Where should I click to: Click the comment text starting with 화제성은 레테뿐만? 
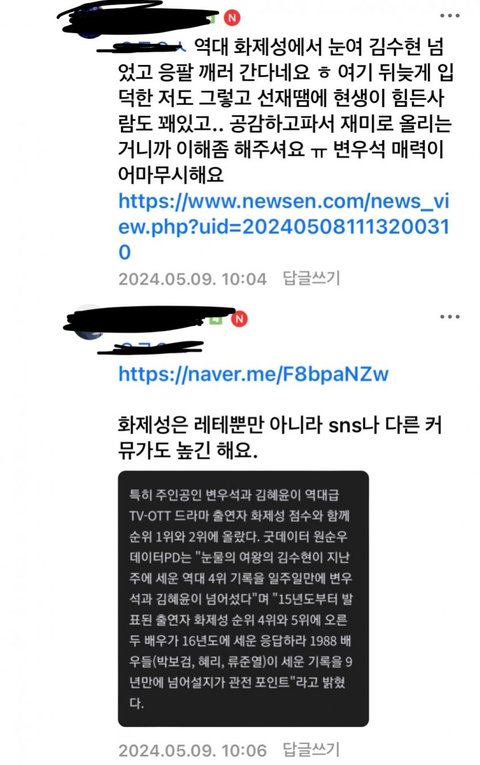pos(280,437)
